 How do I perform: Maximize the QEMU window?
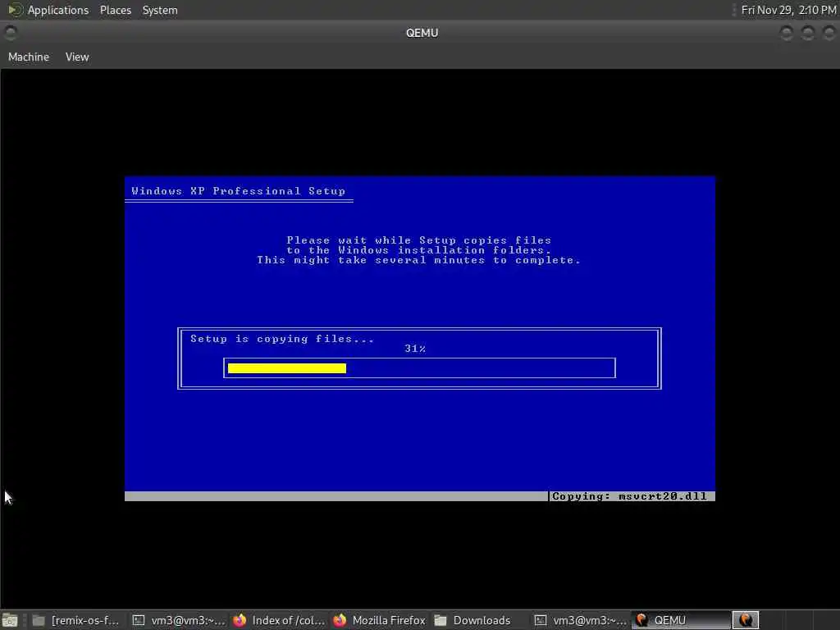(807, 33)
